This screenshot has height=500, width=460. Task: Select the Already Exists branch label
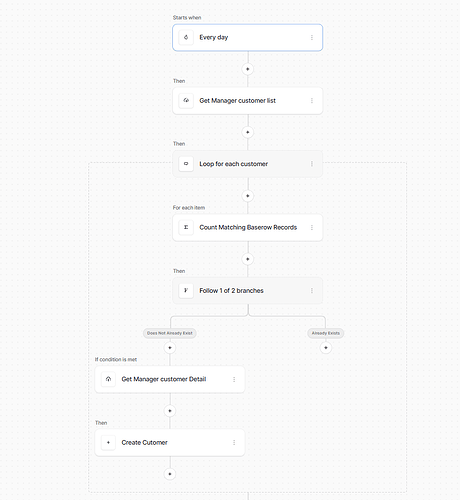point(326,333)
